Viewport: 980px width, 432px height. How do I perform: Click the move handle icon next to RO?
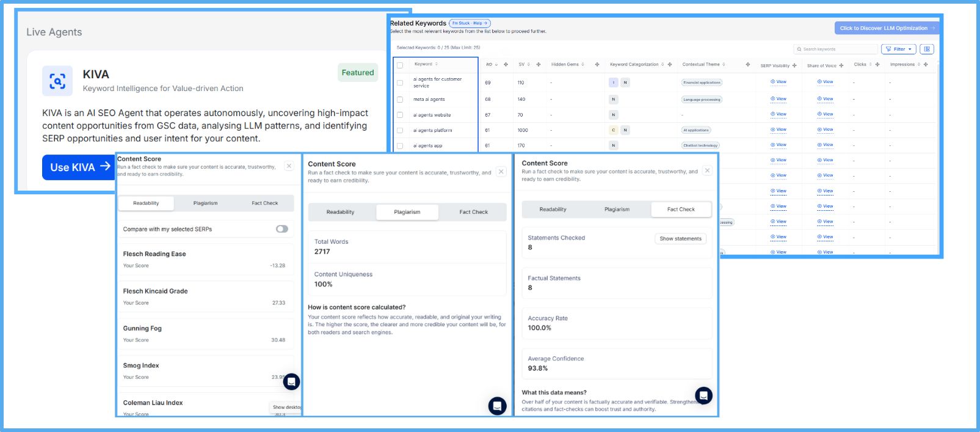[506, 64]
